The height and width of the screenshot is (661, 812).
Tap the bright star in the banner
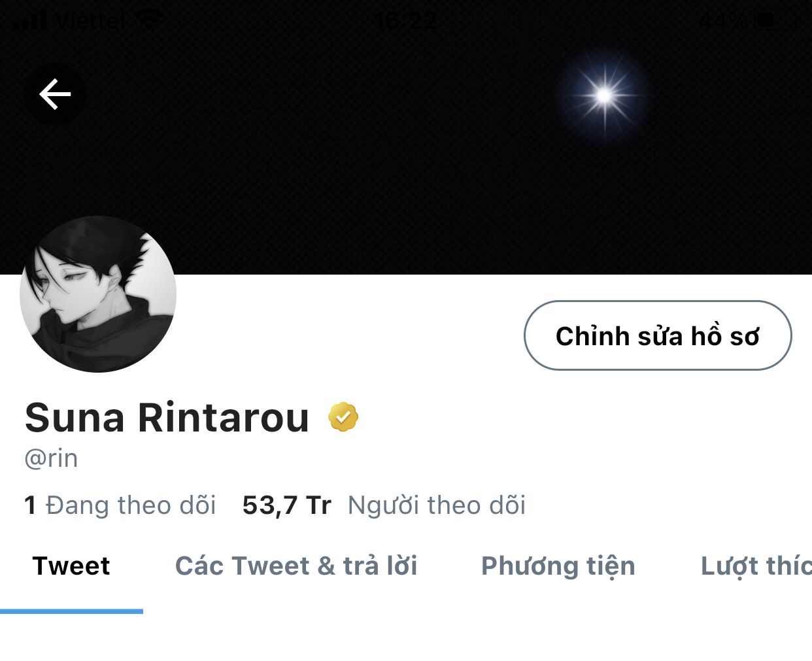604,96
